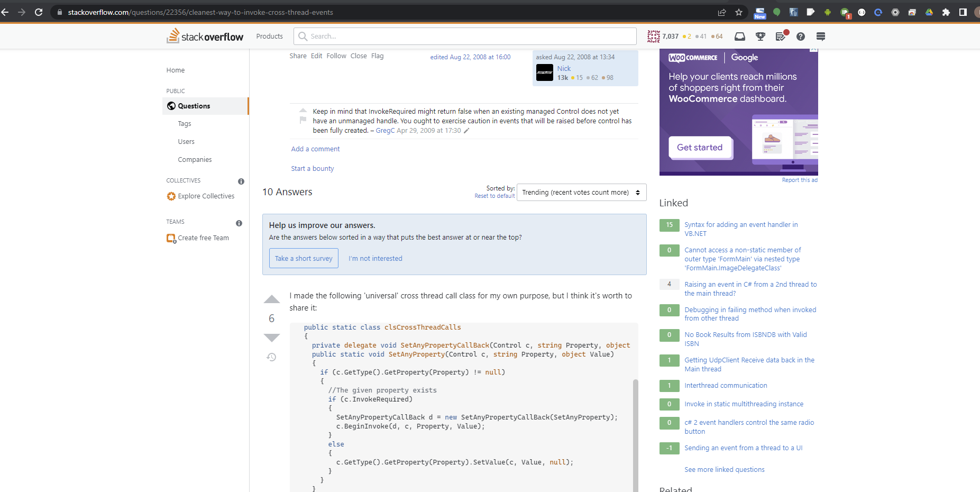This screenshot has width=980, height=492.
Task: Click See more linked questions
Action: 724,470
